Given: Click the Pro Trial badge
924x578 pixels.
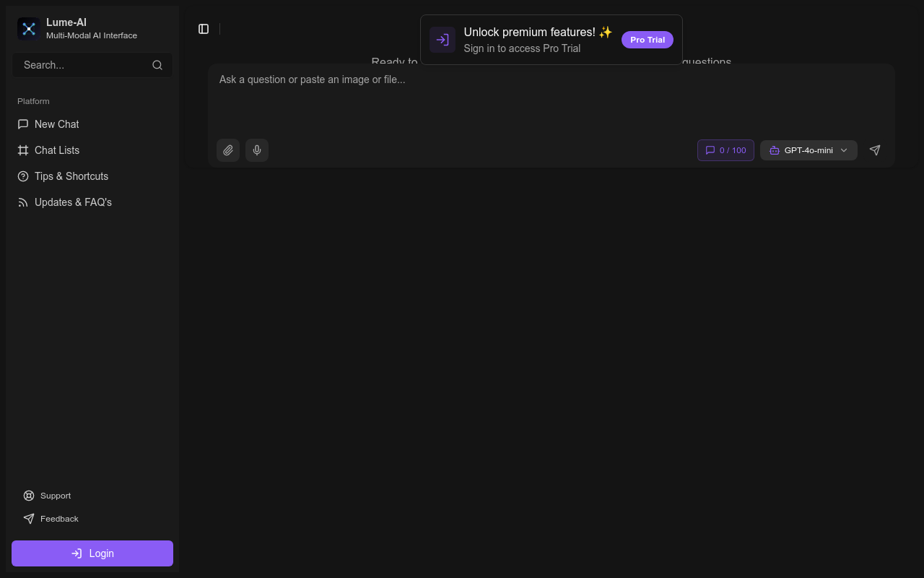Looking at the screenshot, I should (647, 40).
